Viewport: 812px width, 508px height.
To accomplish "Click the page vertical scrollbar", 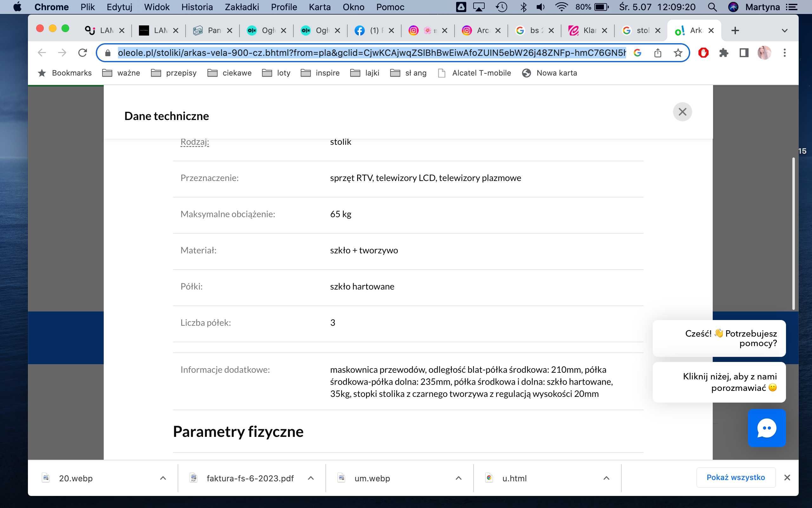I will click(x=794, y=233).
